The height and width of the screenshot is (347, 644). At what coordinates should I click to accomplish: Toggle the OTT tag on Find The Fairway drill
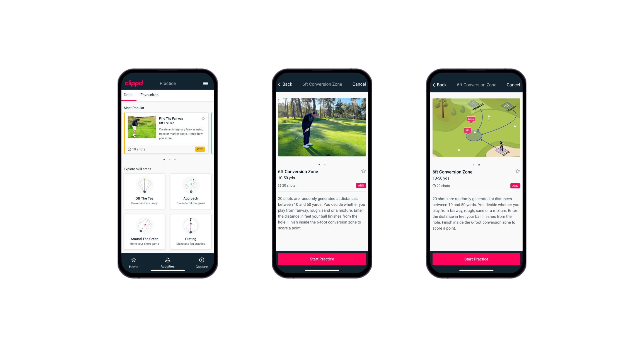click(x=200, y=149)
